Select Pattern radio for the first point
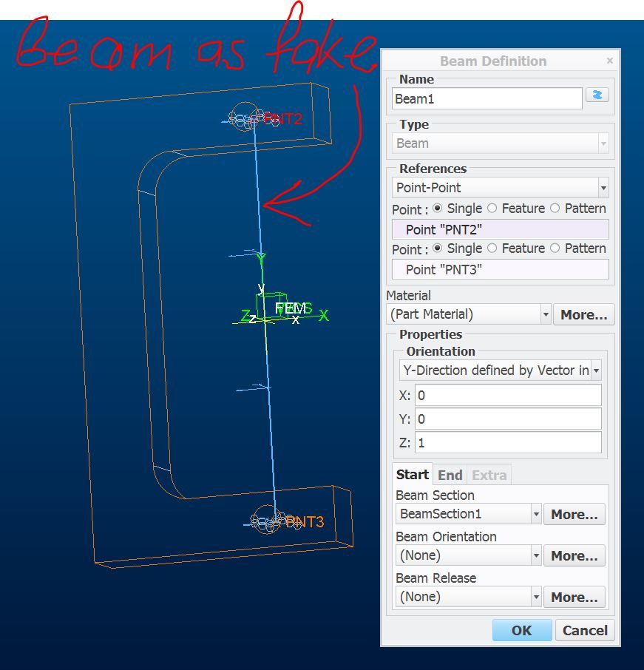 (555, 209)
